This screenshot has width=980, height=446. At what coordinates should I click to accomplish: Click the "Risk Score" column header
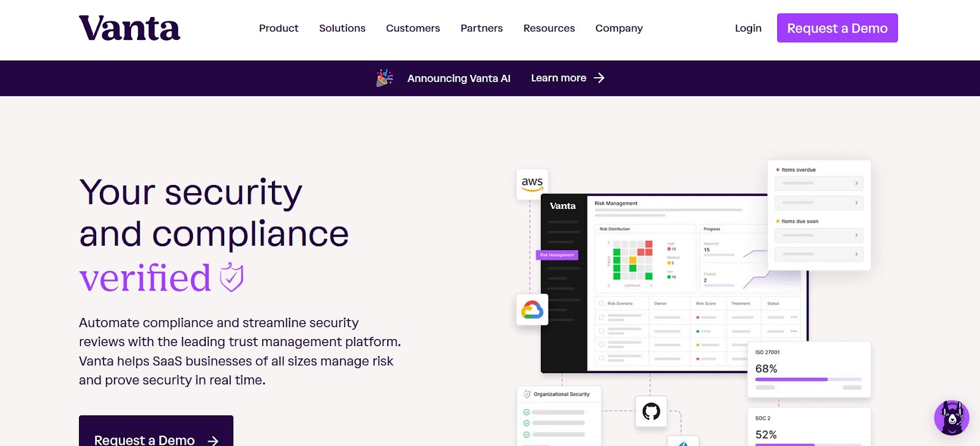coord(706,303)
